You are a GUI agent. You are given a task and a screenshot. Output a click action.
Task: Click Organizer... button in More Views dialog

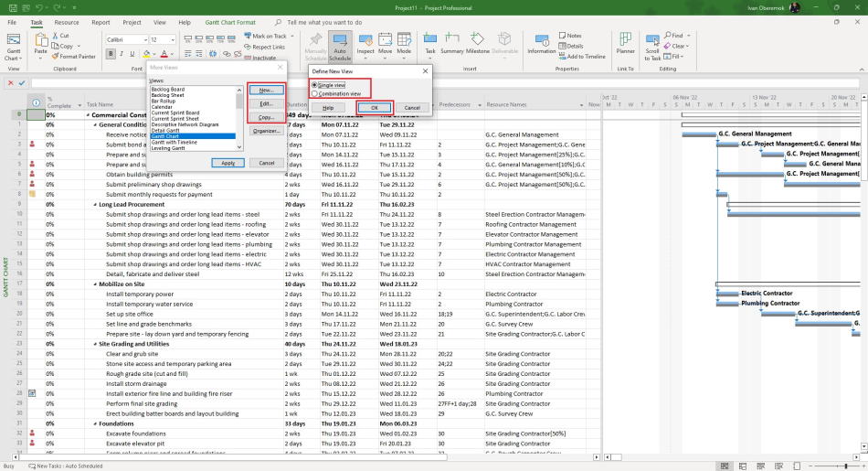tap(266, 132)
